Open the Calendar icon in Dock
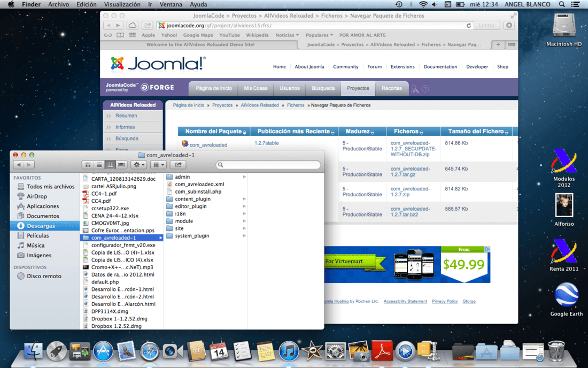Image resolution: width=588 pixels, height=368 pixels. tap(219, 351)
